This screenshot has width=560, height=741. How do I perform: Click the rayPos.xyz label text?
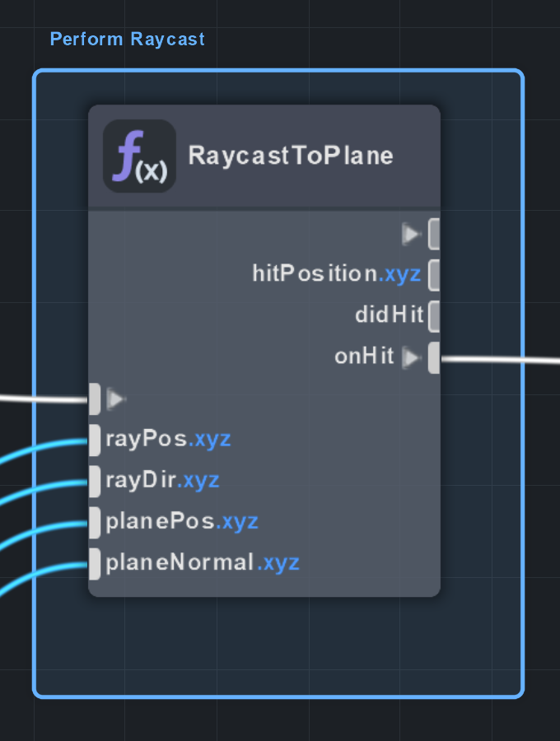[168, 439]
